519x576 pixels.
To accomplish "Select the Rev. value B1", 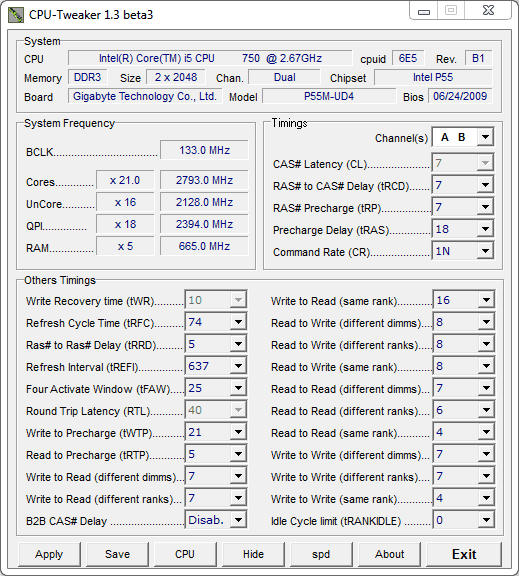I will tap(478, 58).
